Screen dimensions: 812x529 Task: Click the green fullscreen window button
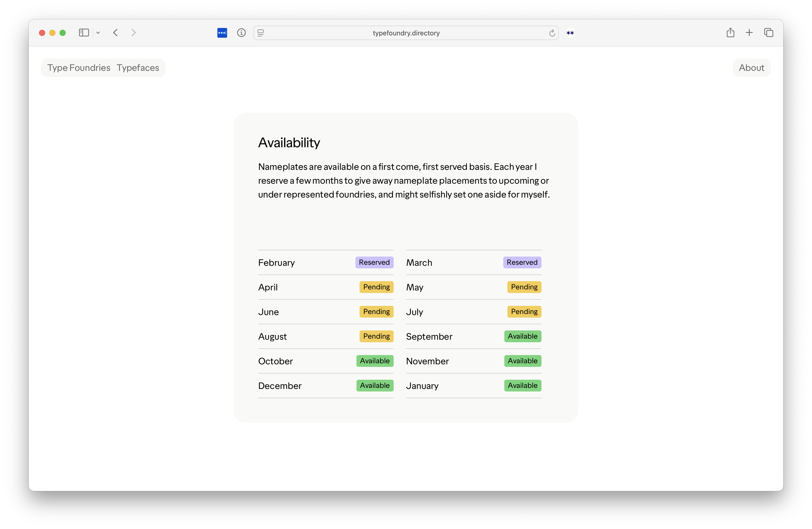pyautogui.click(x=63, y=33)
